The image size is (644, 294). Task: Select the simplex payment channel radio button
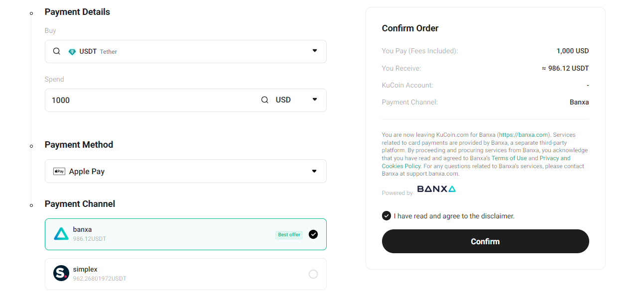click(313, 274)
